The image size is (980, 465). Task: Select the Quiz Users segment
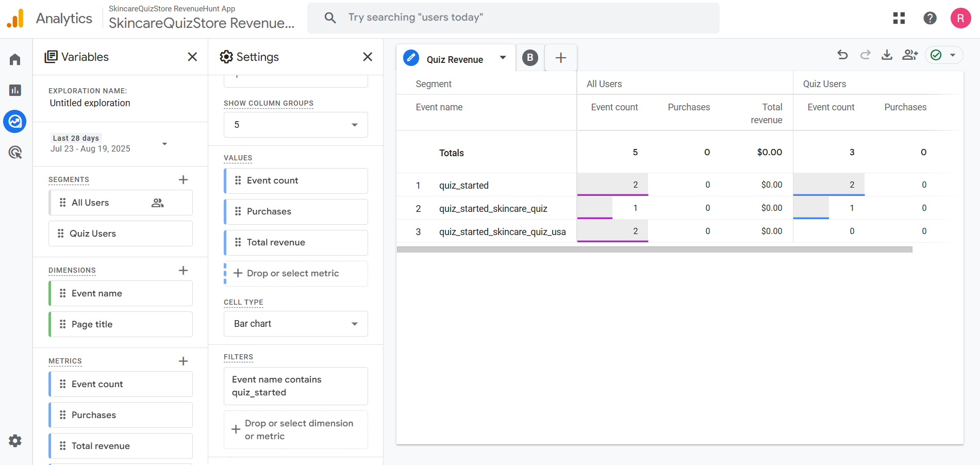(121, 234)
